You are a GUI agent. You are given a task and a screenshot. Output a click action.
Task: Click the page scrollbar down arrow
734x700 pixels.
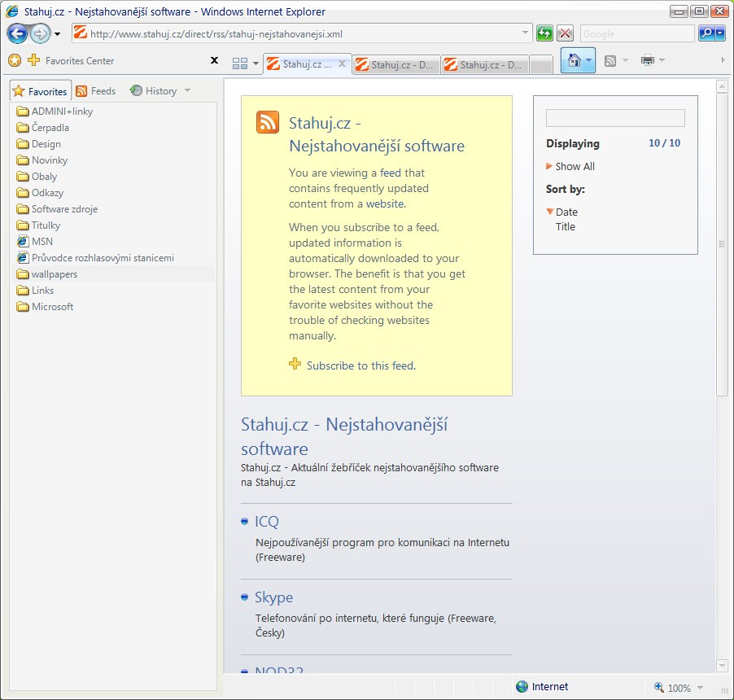(722, 665)
